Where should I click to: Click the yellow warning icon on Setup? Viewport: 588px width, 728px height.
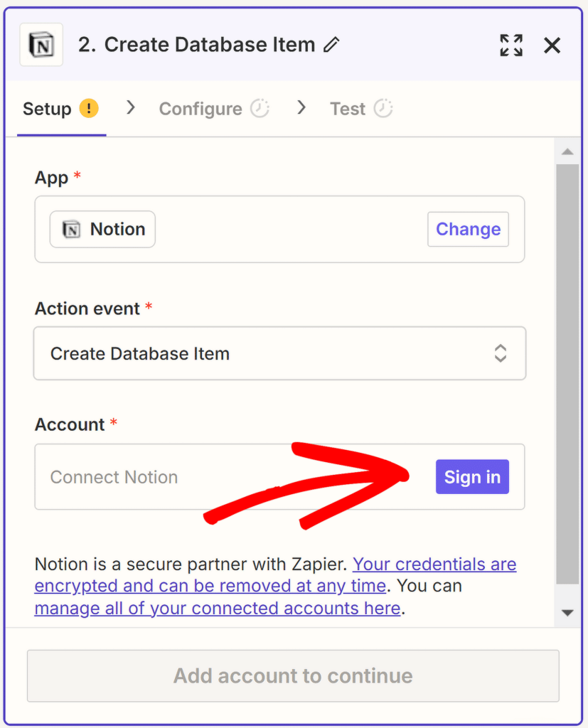[89, 109]
